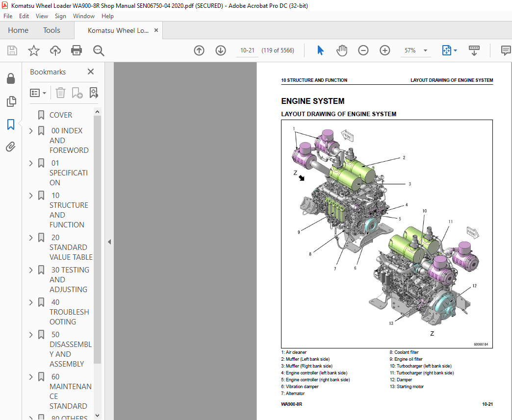The height and width of the screenshot is (420, 512).
Task: Open the Edit menu
Action: 24,16
